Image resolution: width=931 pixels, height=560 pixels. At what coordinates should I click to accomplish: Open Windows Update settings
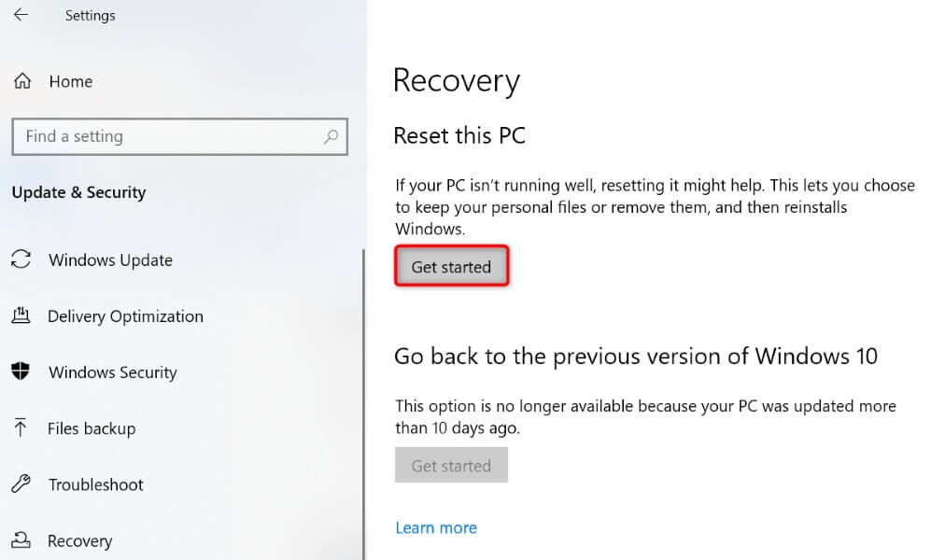(110, 259)
